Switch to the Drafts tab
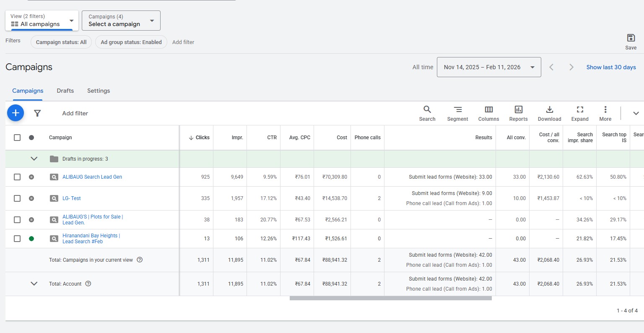 (x=65, y=91)
